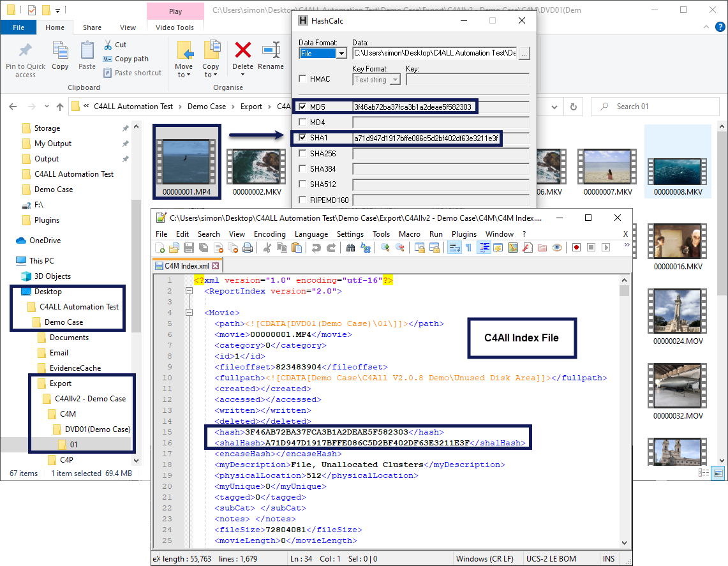
Task: Click Save All icon in Notepad++ toolbar
Action: [x=204, y=248]
